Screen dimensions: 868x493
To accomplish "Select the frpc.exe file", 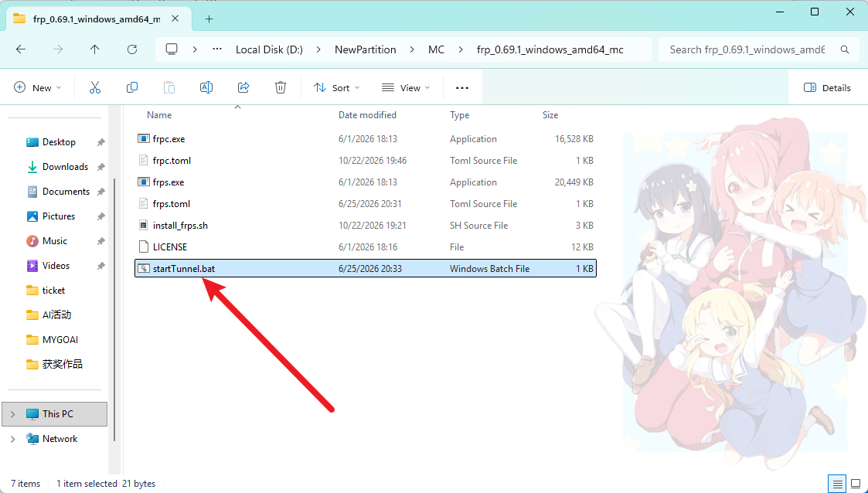I will [366, 139].
